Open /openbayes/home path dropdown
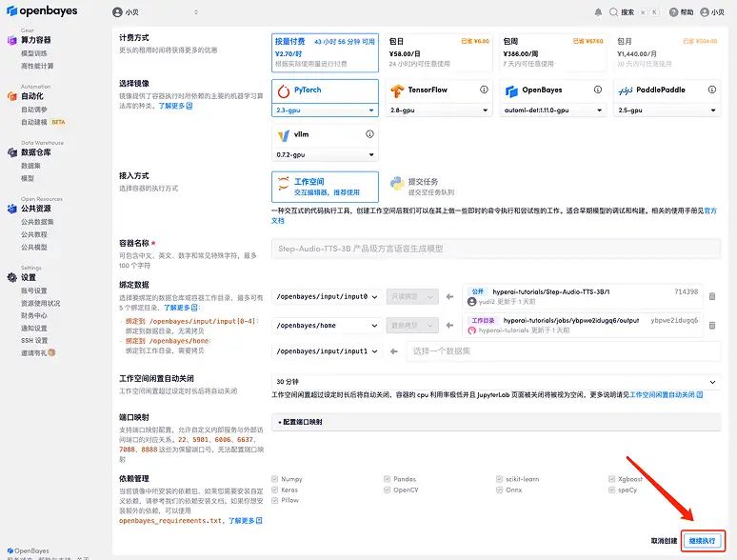 [327, 326]
